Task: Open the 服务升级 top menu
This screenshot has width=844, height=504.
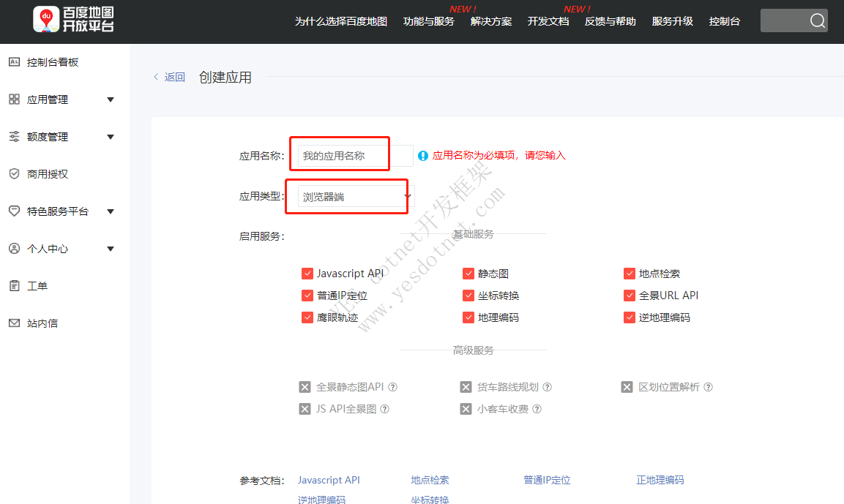Action: (x=672, y=21)
